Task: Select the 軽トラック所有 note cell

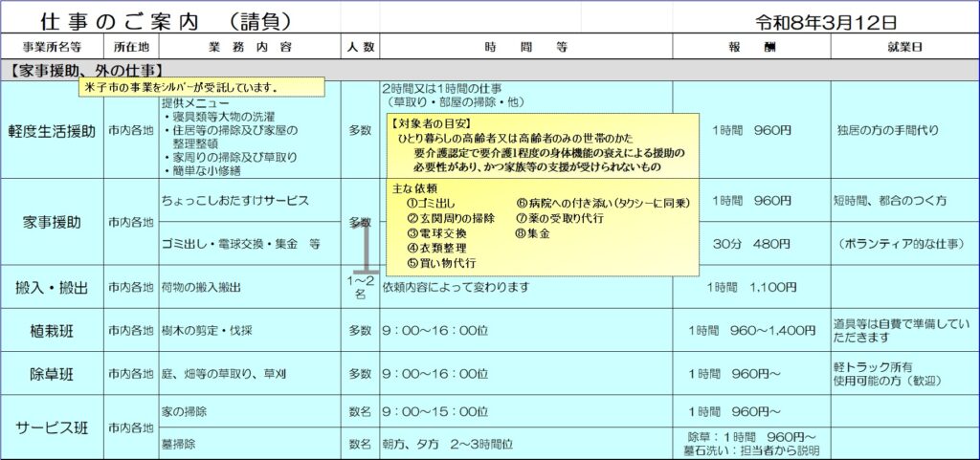Action: click(x=903, y=374)
